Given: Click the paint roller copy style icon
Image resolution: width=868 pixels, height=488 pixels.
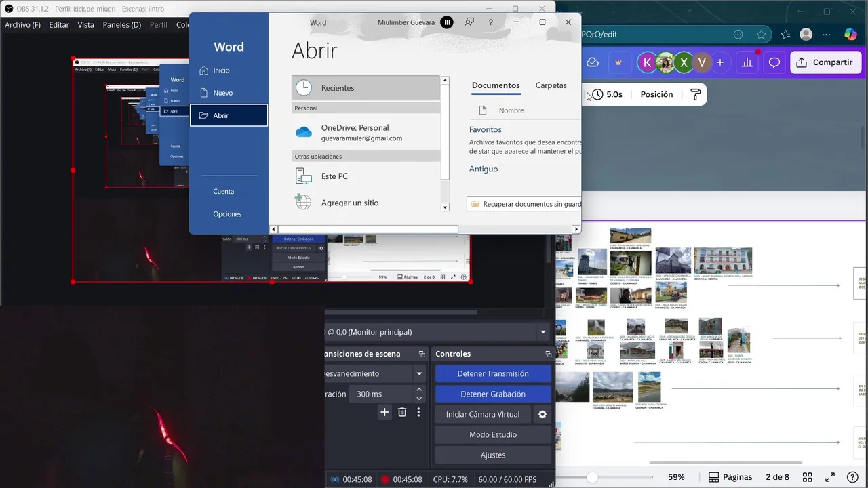Looking at the screenshot, I should (695, 94).
